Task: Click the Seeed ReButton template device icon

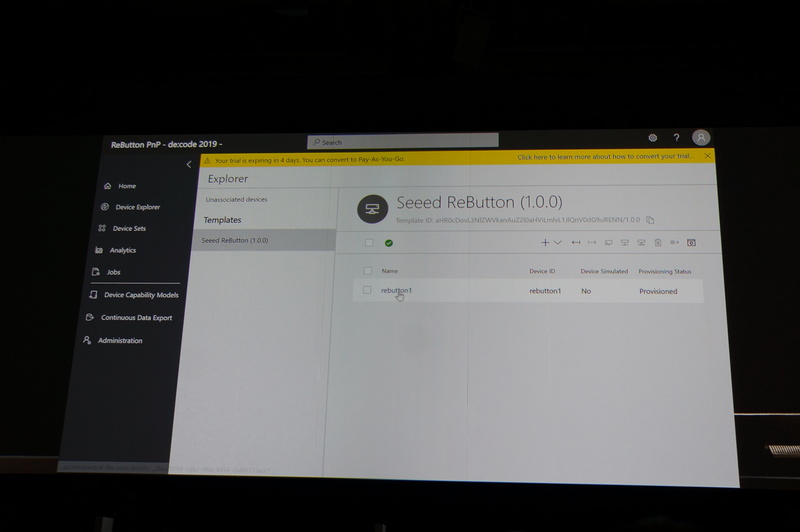Action: [x=372, y=209]
